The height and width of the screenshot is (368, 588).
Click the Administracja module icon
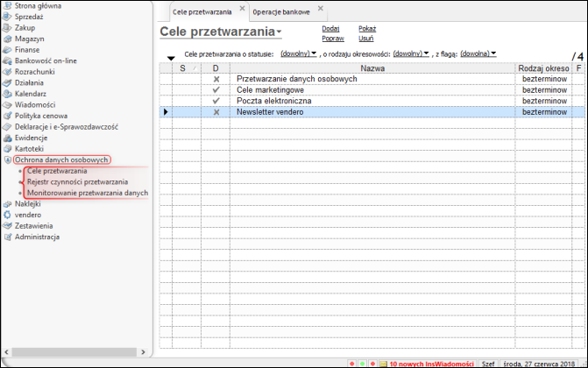pyautogui.click(x=7, y=237)
